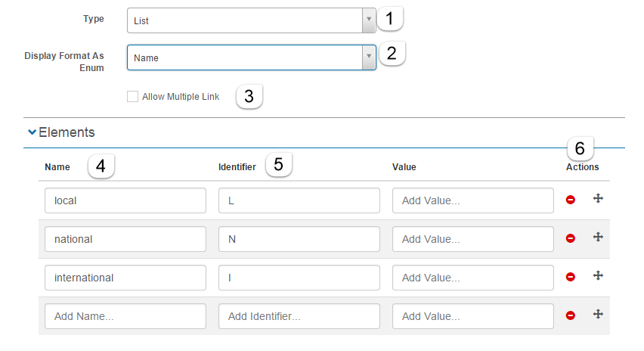Click move handle of 'international' row
Viewport: 644px width, 351px height.
tap(598, 276)
